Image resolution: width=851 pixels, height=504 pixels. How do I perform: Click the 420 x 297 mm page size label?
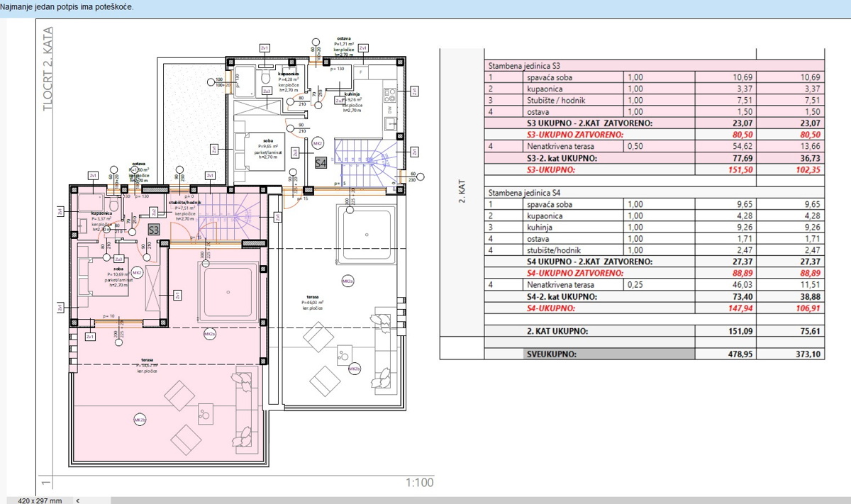[x=40, y=500]
